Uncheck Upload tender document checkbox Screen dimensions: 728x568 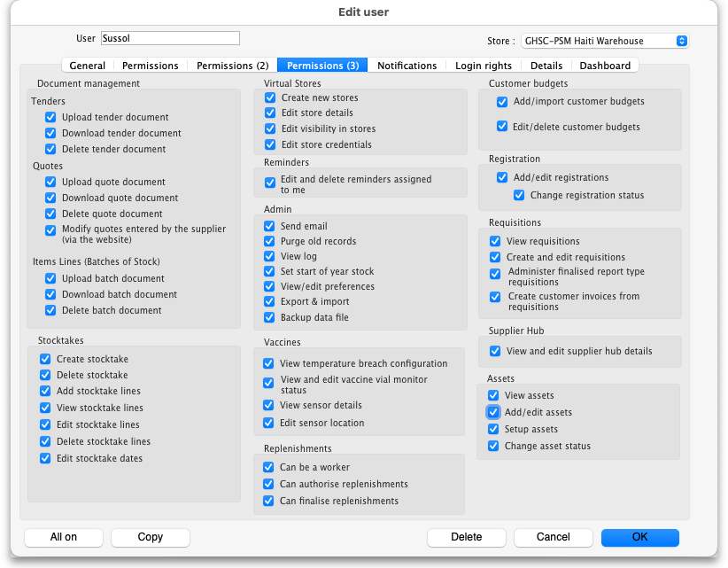(51, 117)
